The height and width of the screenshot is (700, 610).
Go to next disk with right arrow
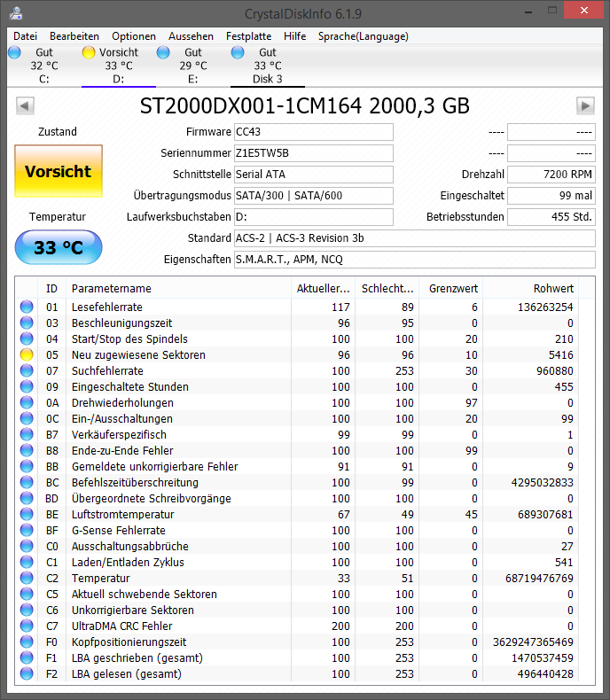(x=585, y=106)
